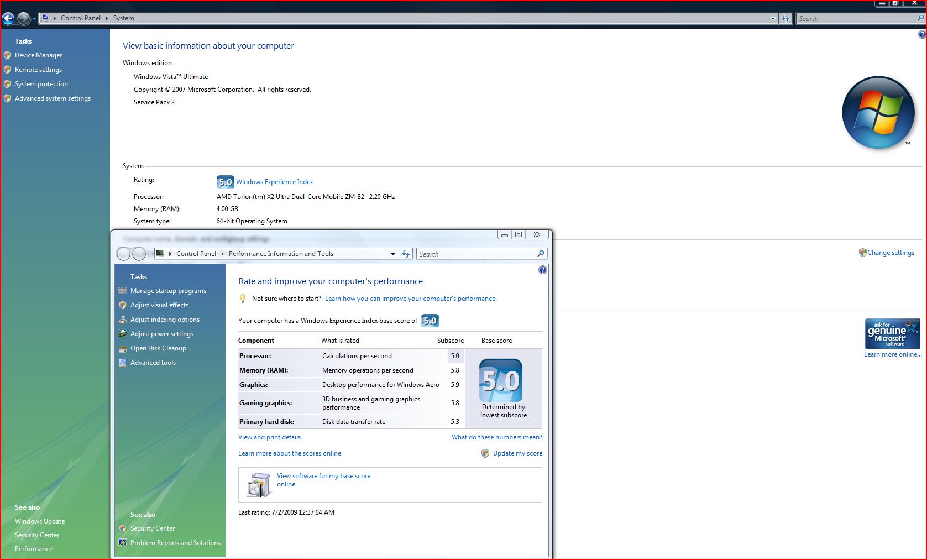Screen dimensions: 927x560
Task: Open System protection task
Action: click(41, 84)
